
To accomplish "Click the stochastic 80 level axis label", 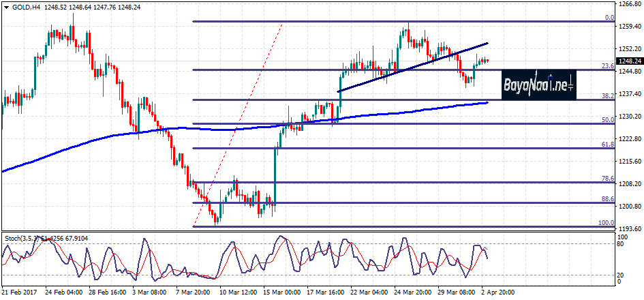I will coord(620,243).
